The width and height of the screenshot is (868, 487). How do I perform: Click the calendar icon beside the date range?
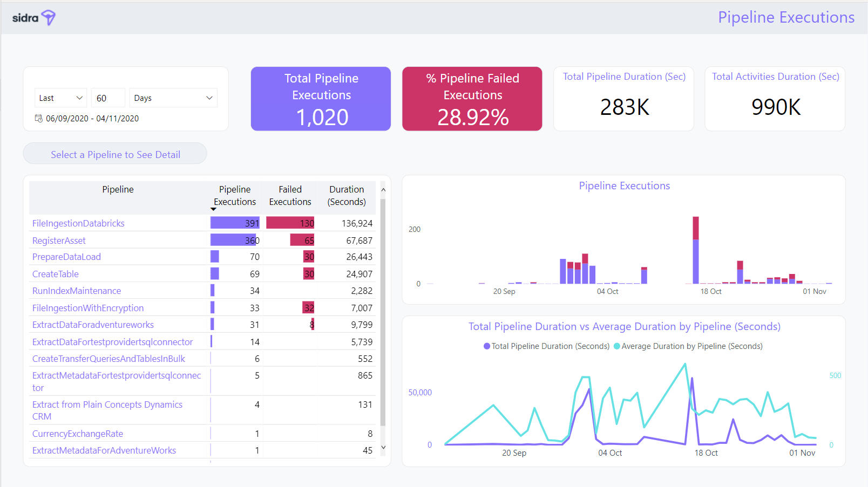click(38, 118)
